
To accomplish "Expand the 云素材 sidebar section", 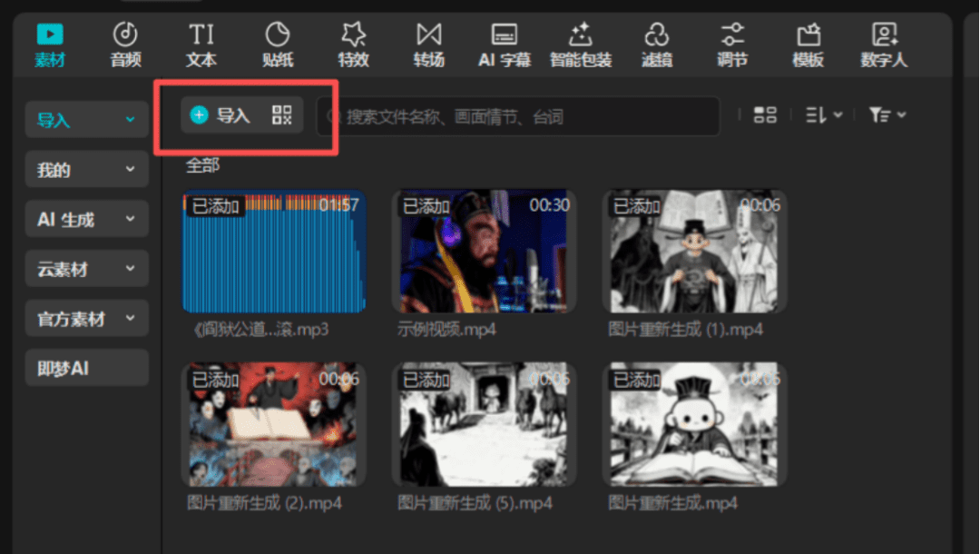I will (x=86, y=270).
